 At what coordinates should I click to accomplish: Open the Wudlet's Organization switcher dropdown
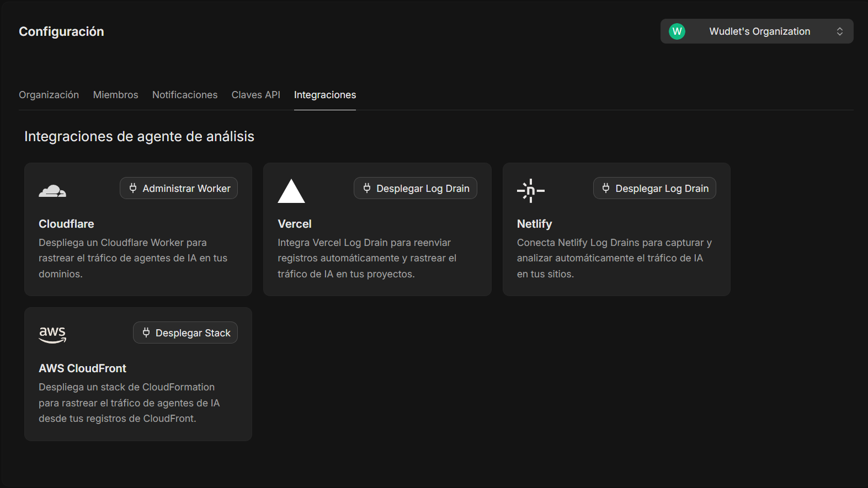[757, 31]
